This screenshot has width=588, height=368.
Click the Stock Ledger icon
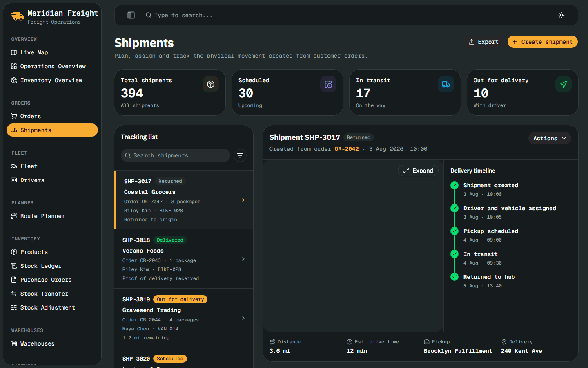14,266
